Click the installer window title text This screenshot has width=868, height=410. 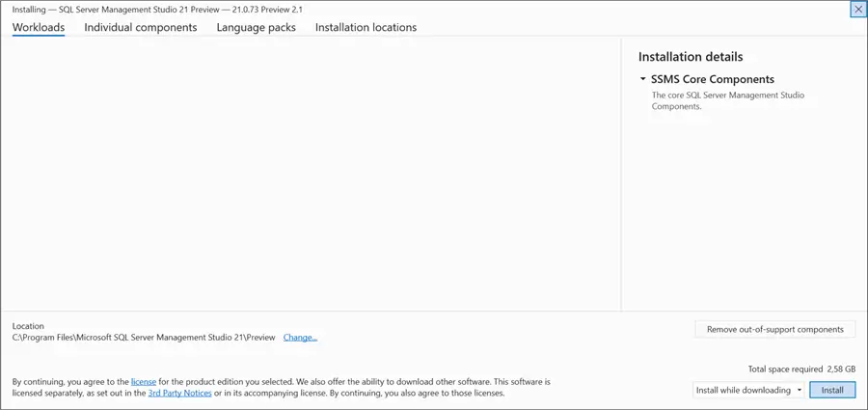click(157, 10)
